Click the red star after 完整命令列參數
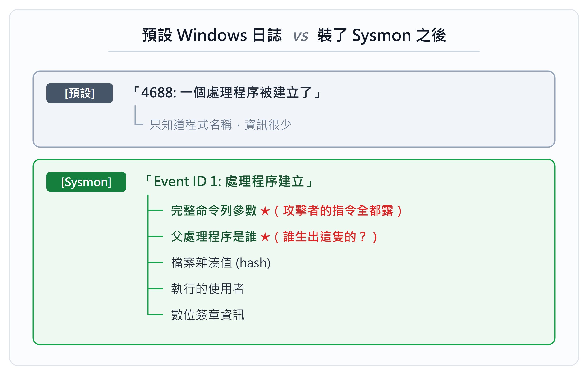Image resolution: width=588 pixels, height=375 pixels. pyautogui.click(x=265, y=211)
